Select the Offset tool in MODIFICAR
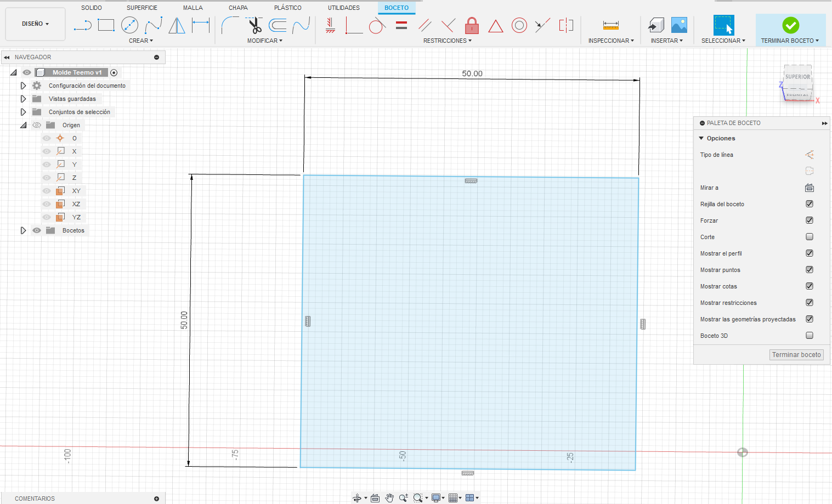832x504 pixels. point(277,25)
